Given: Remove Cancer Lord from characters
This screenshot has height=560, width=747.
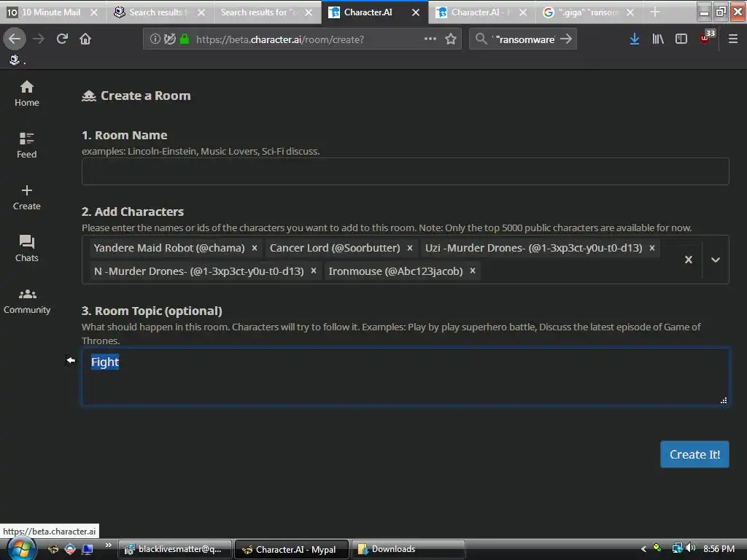Looking at the screenshot, I should (410, 248).
